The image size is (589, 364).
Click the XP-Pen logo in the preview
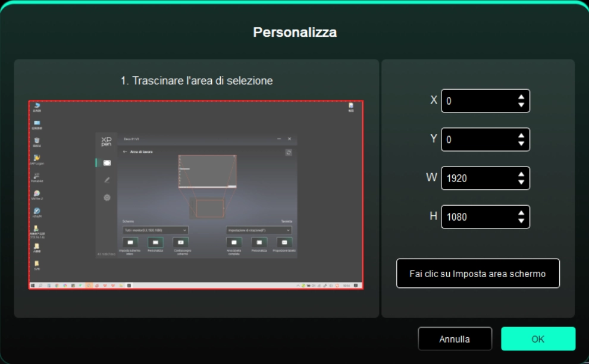pos(106,140)
